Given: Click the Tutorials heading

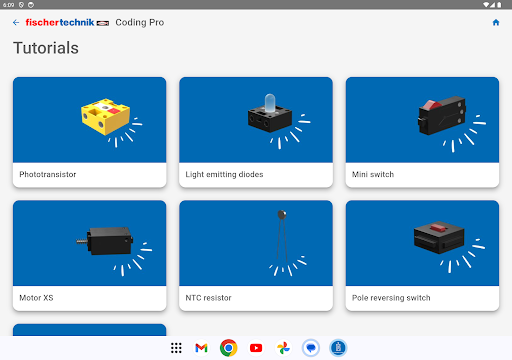Looking at the screenshot, I should pos(46,48).
